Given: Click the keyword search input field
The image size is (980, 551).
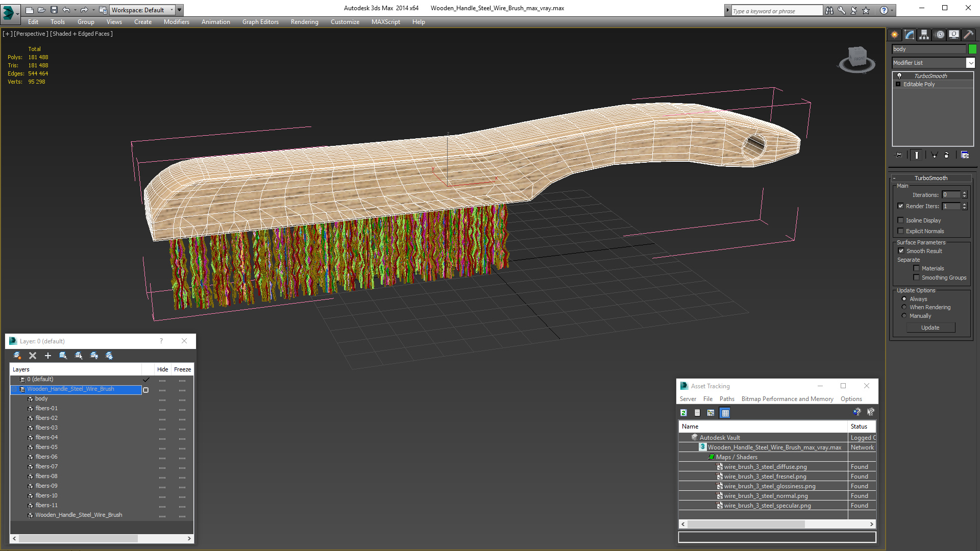Looking at the screenshot, I should coord(776,11).
